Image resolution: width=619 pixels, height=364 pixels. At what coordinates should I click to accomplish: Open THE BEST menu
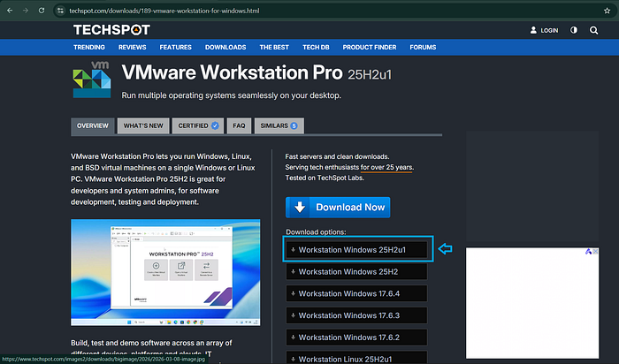click(274, 48)
